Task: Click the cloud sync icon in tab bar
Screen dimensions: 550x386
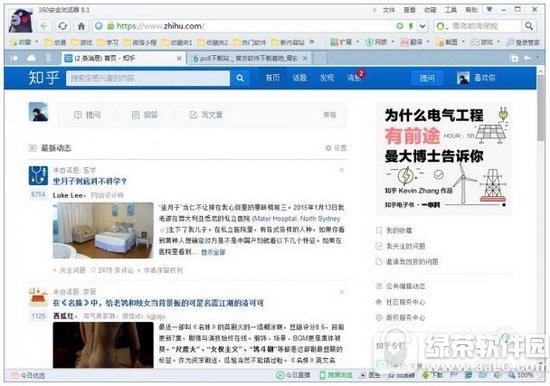Action: tap(31, 58)
